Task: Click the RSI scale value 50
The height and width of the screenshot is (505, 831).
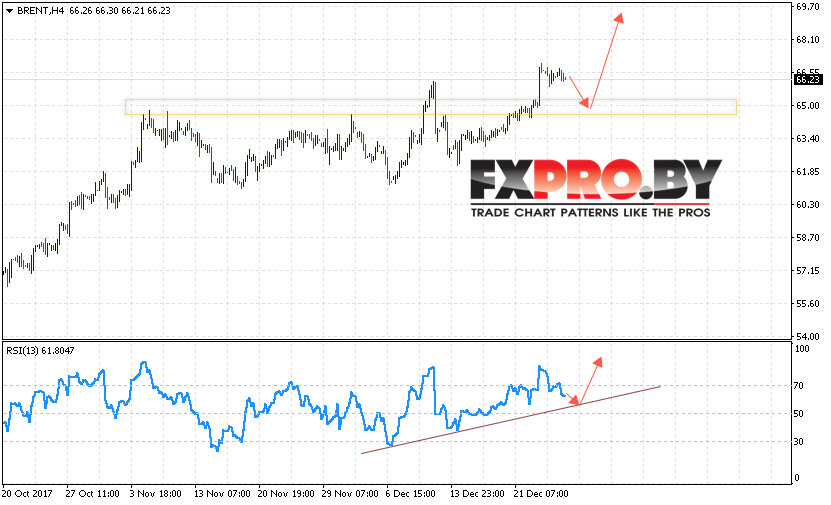Action: (799, 414)
